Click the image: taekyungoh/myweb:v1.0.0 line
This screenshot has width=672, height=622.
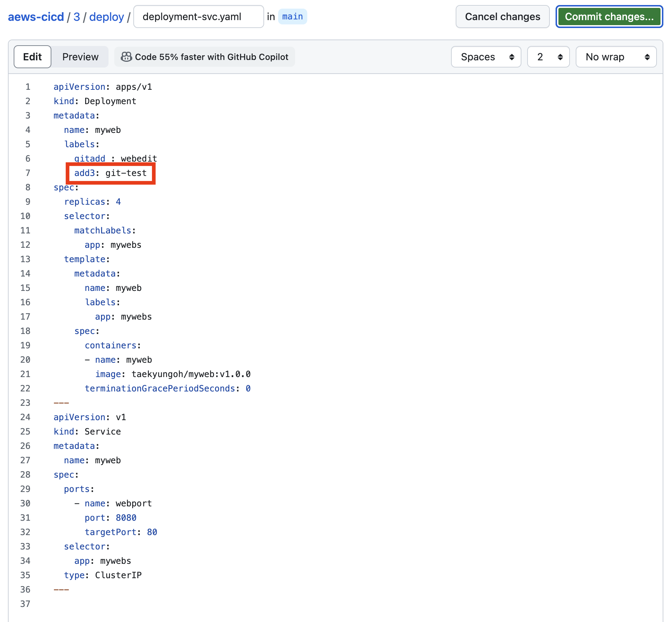pyautogui.click(x=173, y=374)
